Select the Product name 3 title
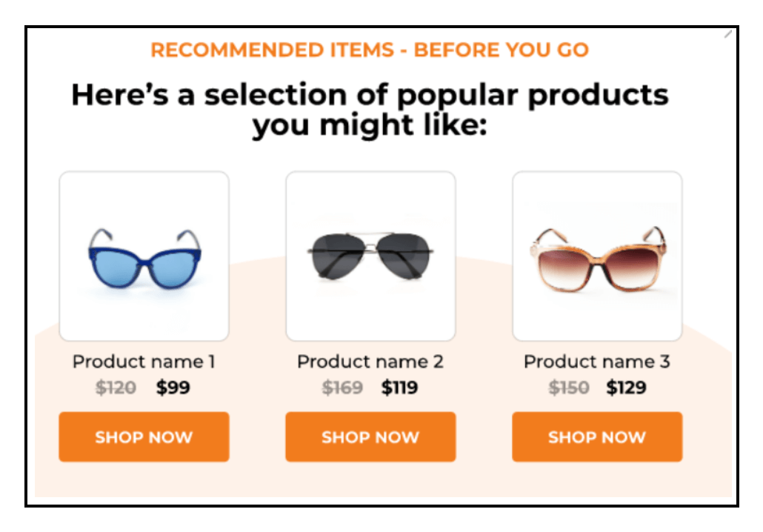The height and width of the screenshot is (532, 763). 597,362
